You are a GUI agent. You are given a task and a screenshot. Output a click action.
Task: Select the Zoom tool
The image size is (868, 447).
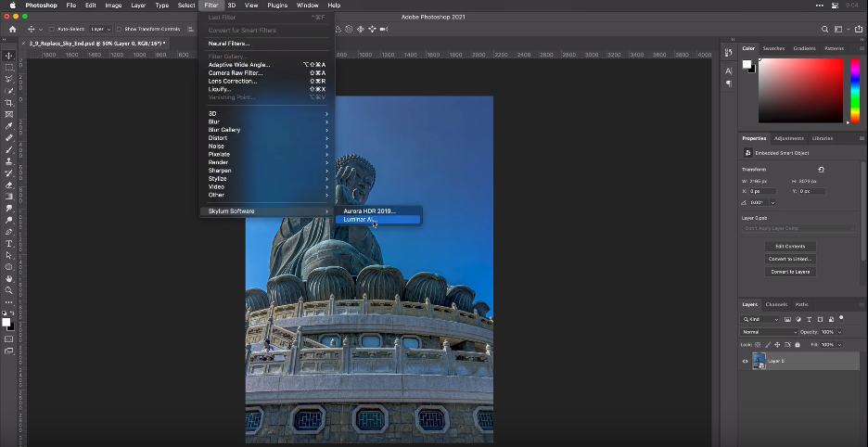(x=9, y=290)
